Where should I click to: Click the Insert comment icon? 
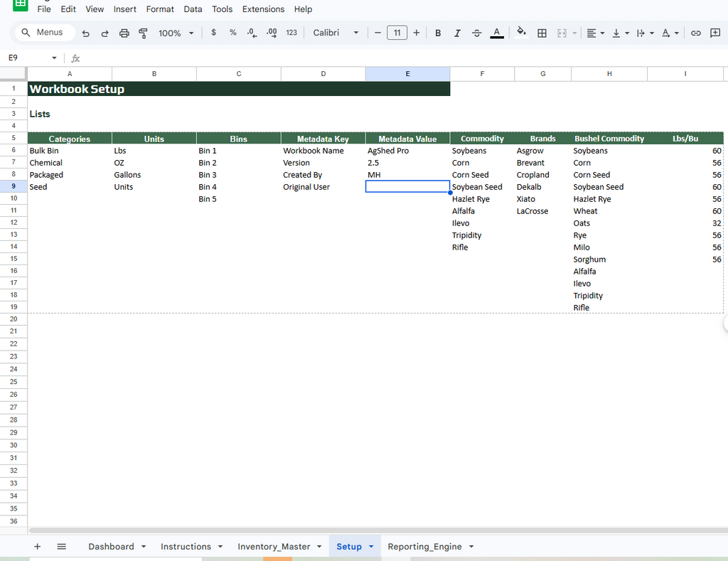[714, 33]
